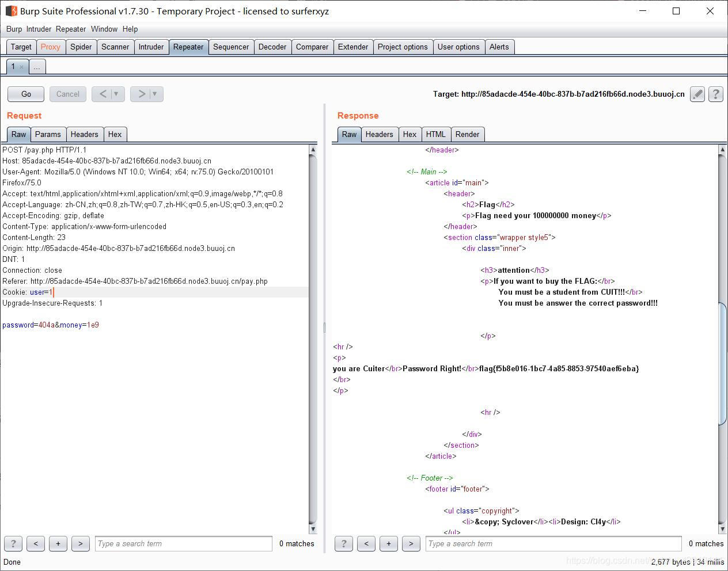The image size is (728, 571).
Task: Switch to the Target tab
Action: click(x=21, y=47)
